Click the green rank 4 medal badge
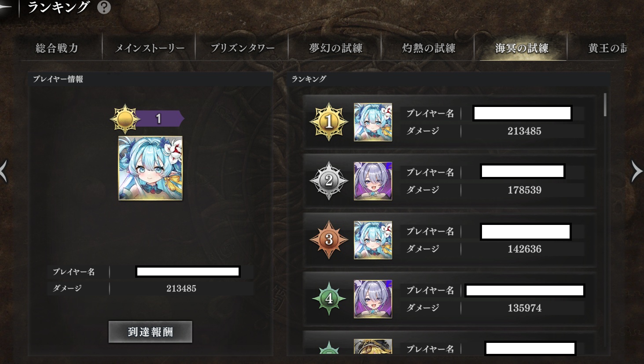Screen dimensions: 644x364 (329, 299)
